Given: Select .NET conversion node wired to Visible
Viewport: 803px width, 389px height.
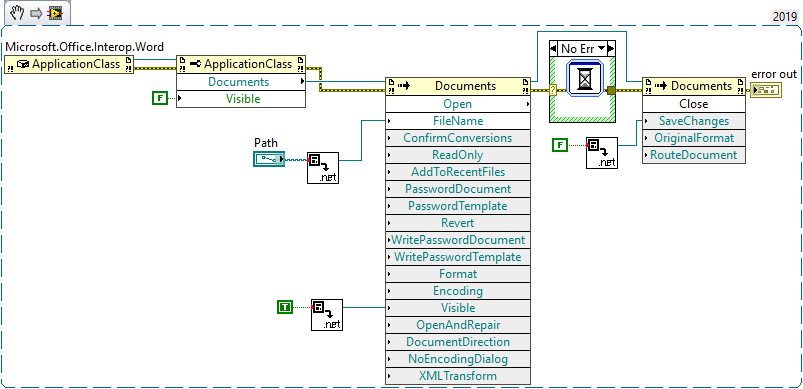Looking at the screenshot, I should click(x=327, y=315).
